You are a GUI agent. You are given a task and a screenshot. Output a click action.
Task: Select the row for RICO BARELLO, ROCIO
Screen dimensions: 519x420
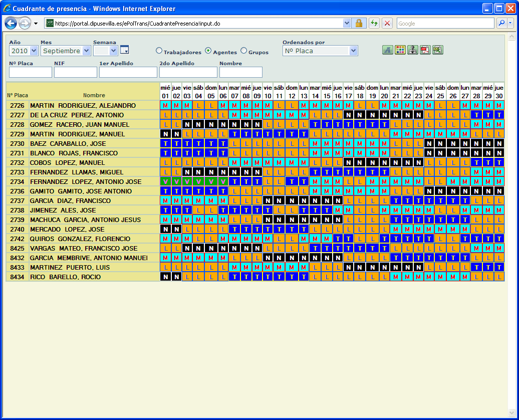pos(80,276)
